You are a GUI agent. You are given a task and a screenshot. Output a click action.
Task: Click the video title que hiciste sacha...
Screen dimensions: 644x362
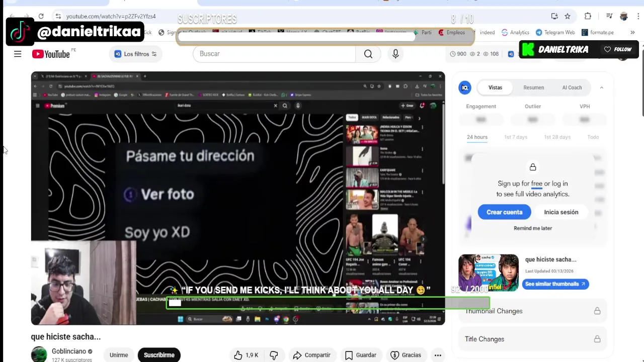click(66, 337)
